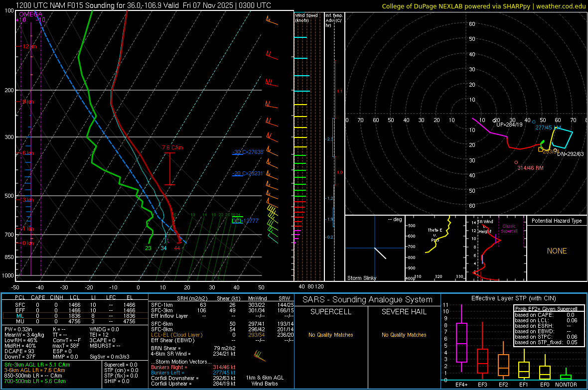The height and width of the screenshot is (390, 588).
Task: Click the NONE hazard text
Action: [x=557, y=251]
